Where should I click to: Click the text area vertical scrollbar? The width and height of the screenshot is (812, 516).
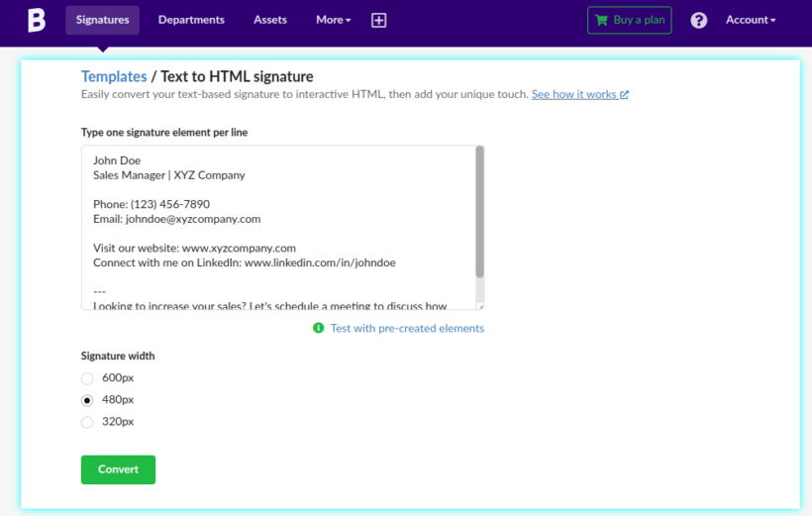(479, 212)
